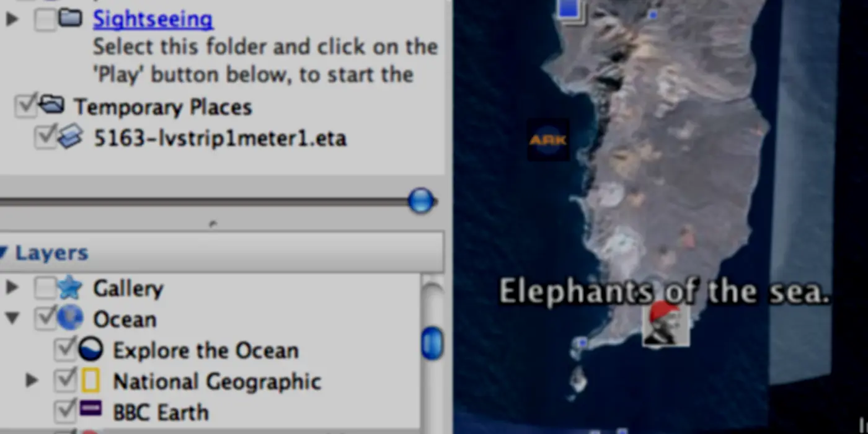This screenshot has height=434, width=868.
Task: Expand the National Geographic sublayer
Action: (x=32, y=380)
